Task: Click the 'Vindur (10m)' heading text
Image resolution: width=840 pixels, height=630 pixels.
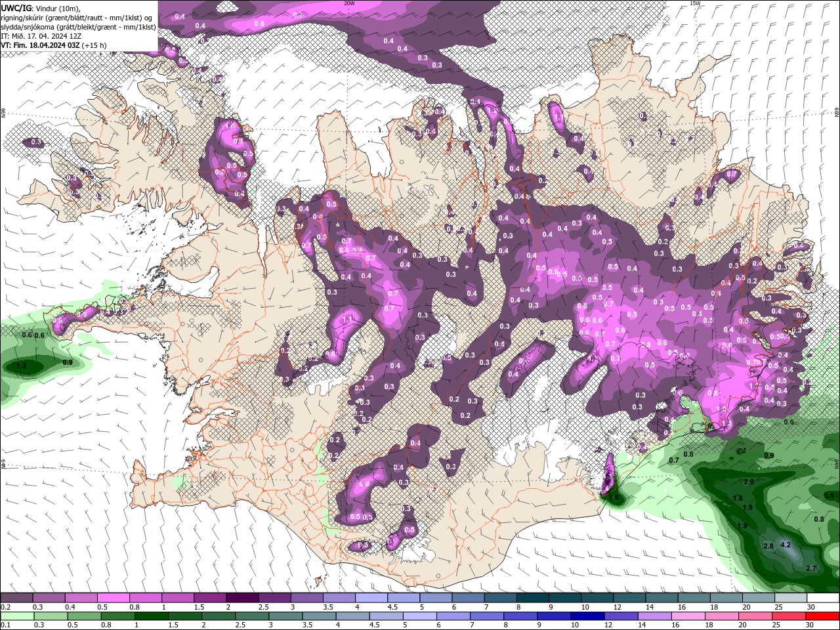Action: (58, 8)
